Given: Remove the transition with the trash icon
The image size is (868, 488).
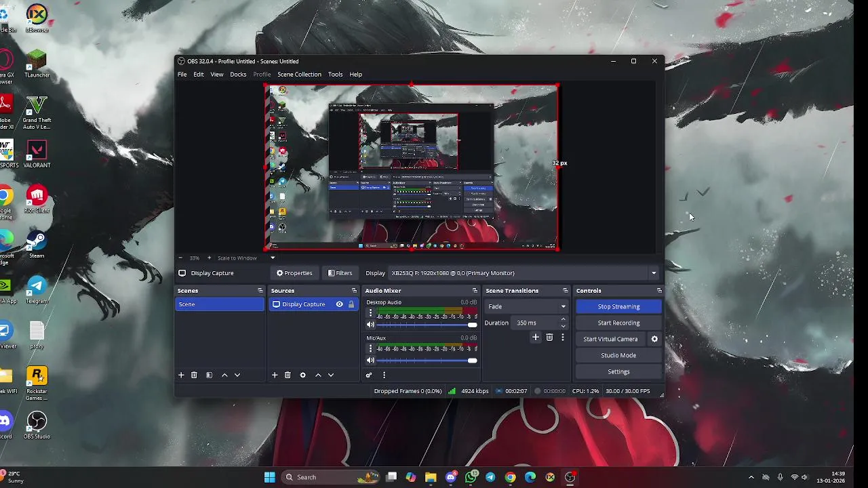Looking at the screenshot, I should click(x=549, y=337).
